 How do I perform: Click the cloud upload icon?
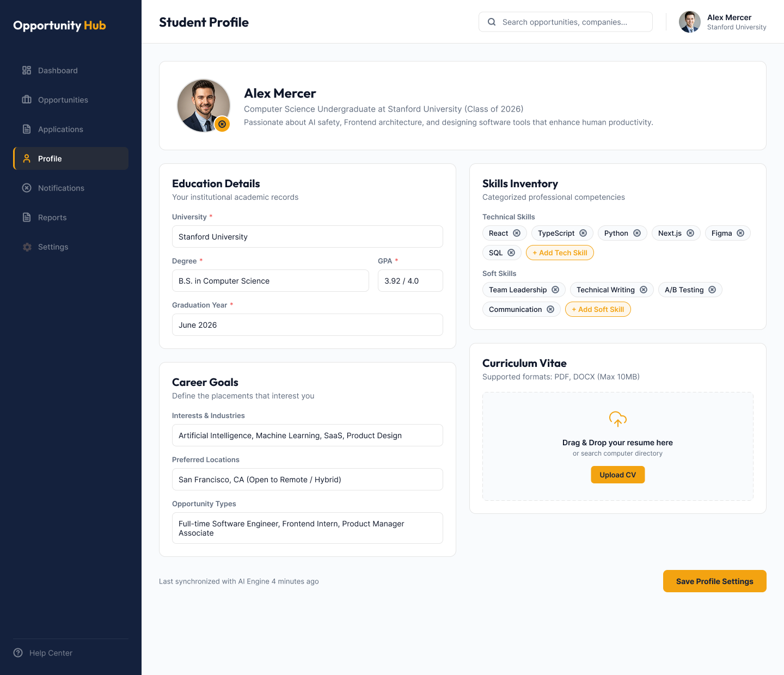pyautogui.click(x=618, y=419)
